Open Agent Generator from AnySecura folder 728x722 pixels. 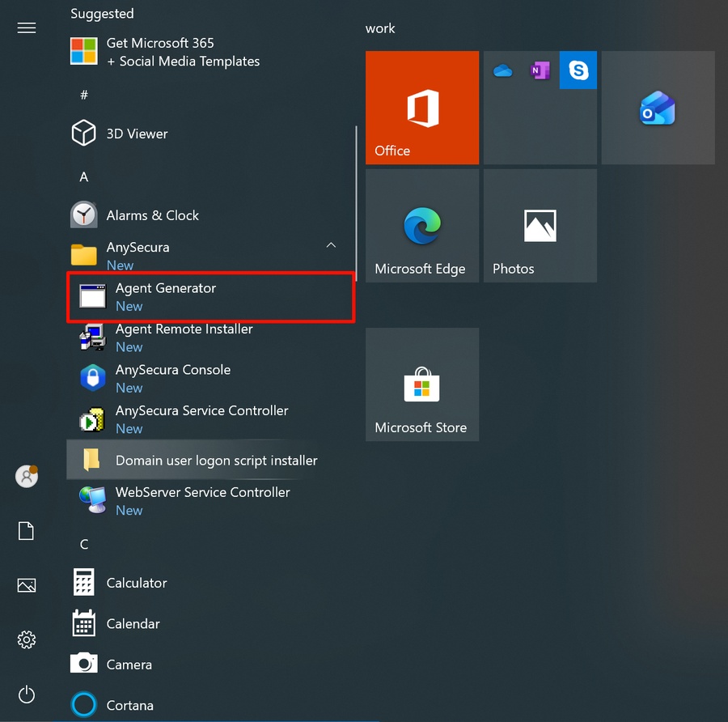click(166, 296)
